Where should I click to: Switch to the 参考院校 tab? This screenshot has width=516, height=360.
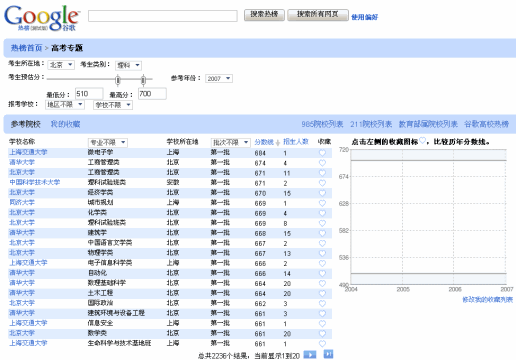pyautogui.click(x=25, y=124)
